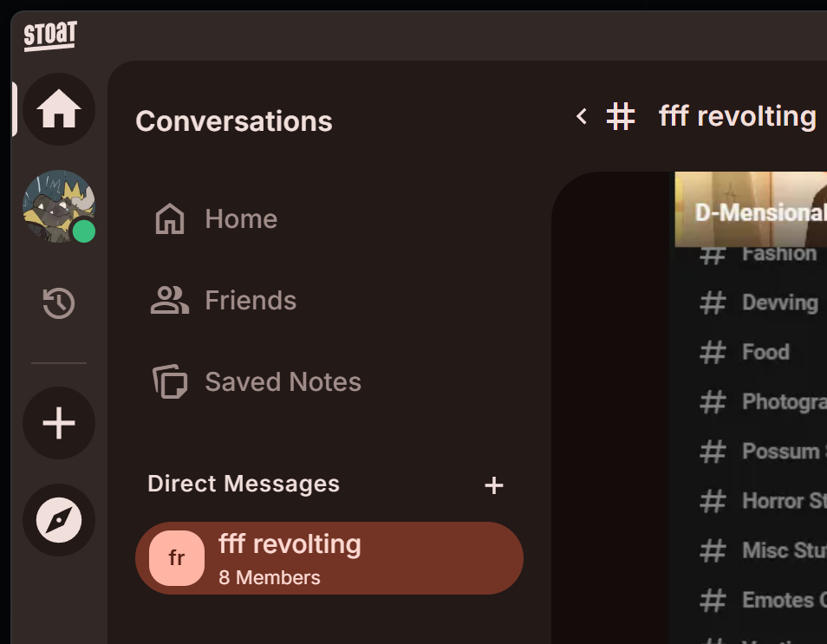Click the Stoat logo
The height and width of the screenshot is (644, 827).
50,36
